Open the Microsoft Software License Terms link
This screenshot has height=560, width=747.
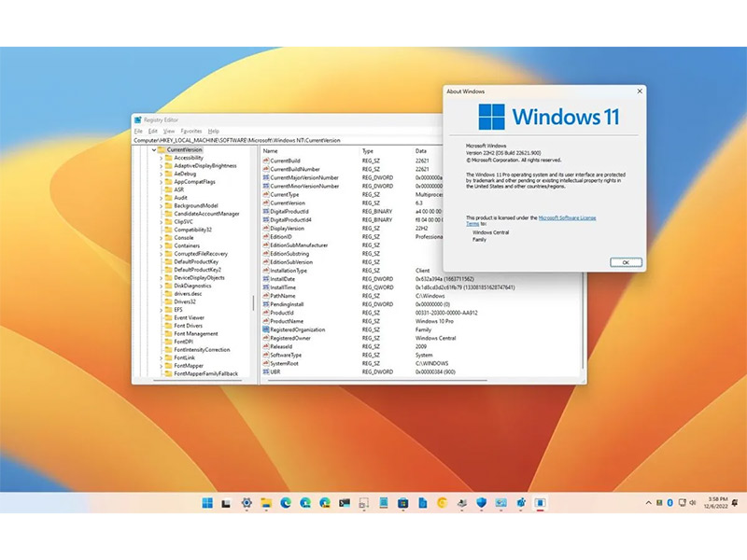[567, 217]
